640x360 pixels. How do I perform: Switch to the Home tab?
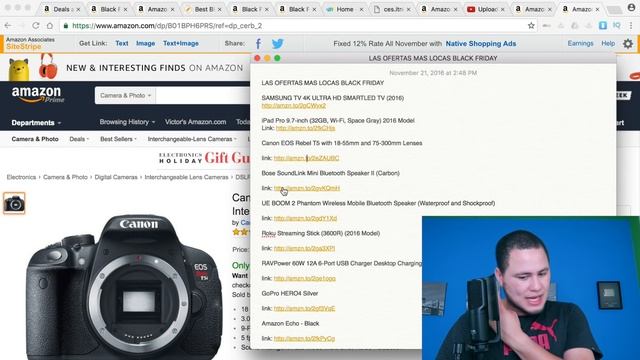point(345,9)
